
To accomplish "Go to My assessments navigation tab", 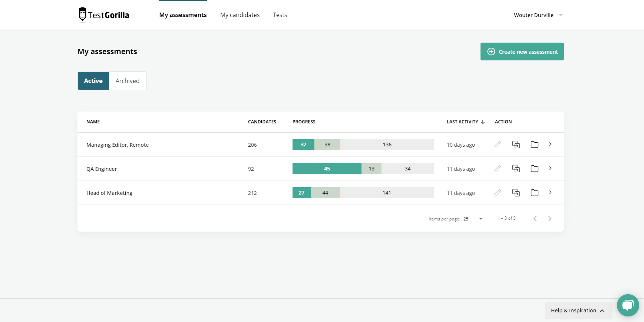I will [183, 15].
